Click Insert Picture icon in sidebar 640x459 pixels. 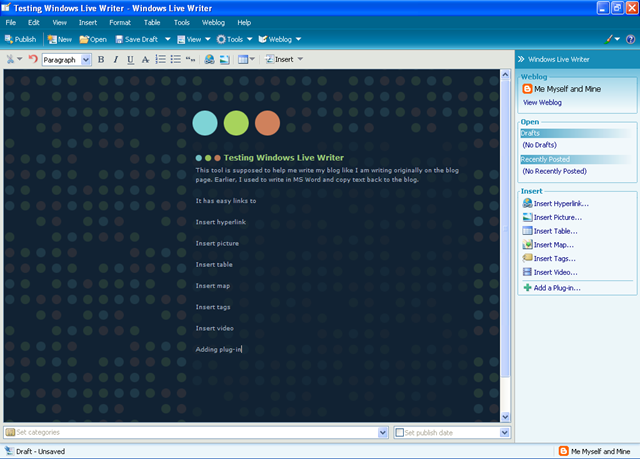(x=527, y=217)
